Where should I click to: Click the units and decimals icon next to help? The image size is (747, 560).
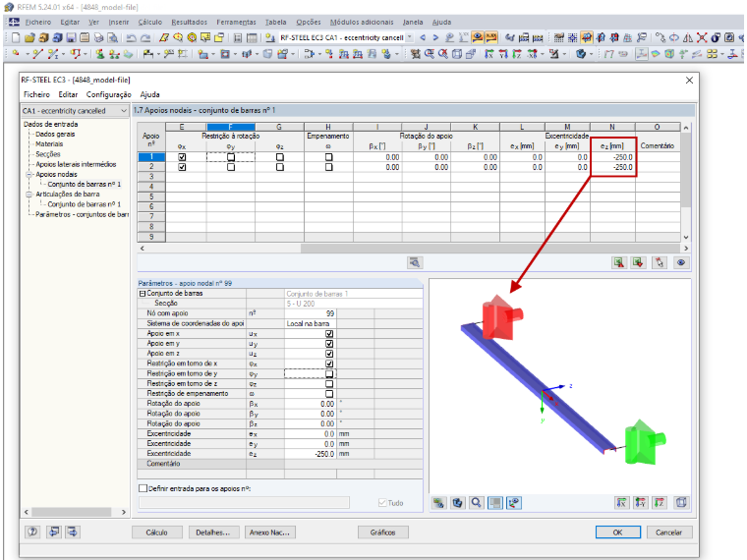point(54,532)
